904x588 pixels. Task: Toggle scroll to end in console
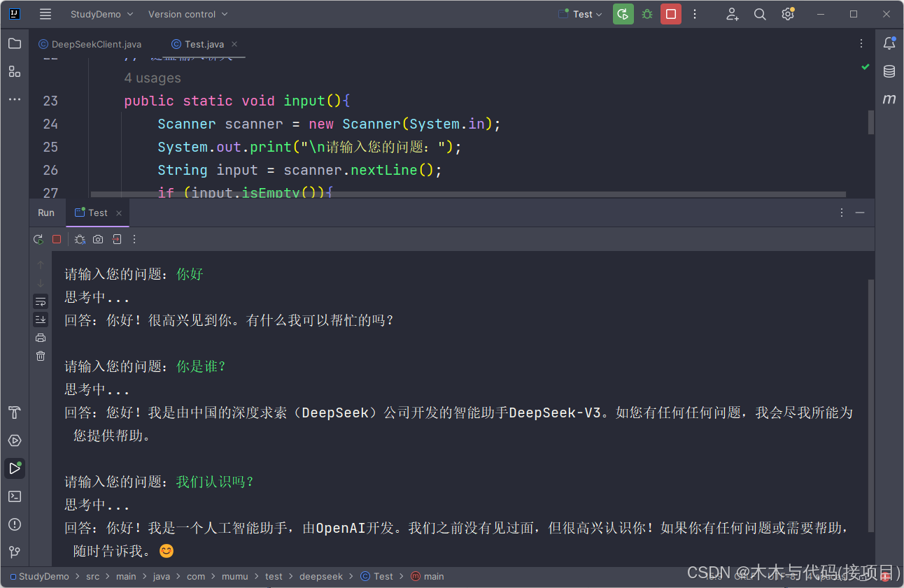coord(41,320)
